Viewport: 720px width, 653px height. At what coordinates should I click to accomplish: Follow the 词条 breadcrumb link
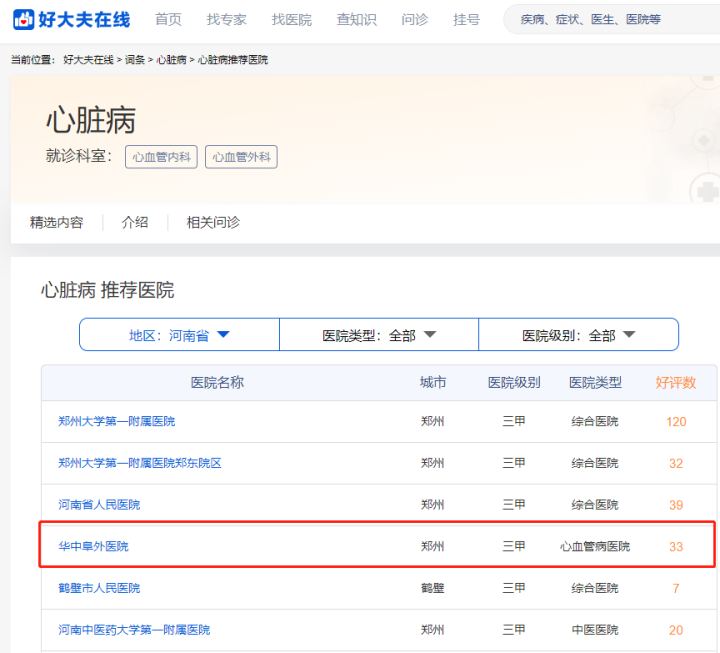coord(135,60)
